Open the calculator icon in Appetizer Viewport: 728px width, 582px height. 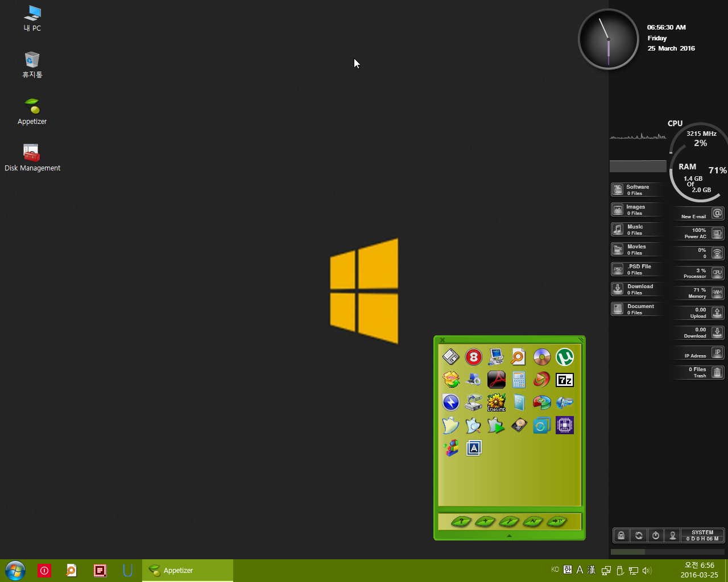519,380
